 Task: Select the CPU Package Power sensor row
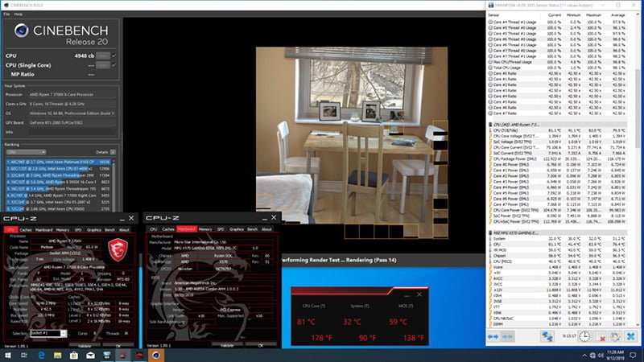click(557, 158)
